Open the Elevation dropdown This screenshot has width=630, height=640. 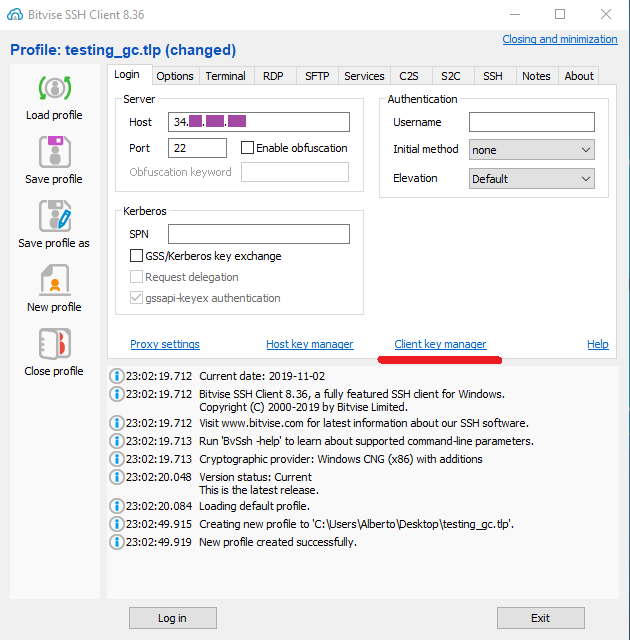coord(532,179)
